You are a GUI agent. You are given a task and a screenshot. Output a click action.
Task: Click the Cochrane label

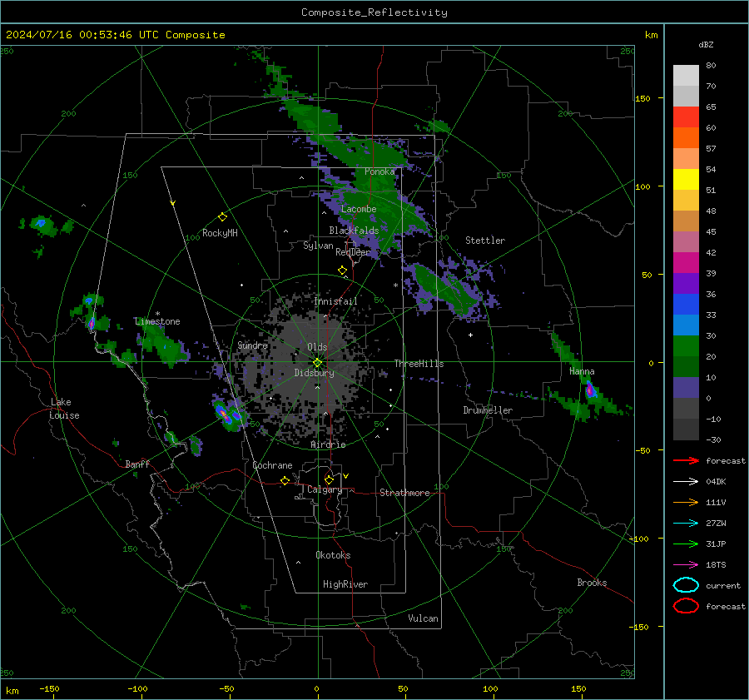[272, 465]
